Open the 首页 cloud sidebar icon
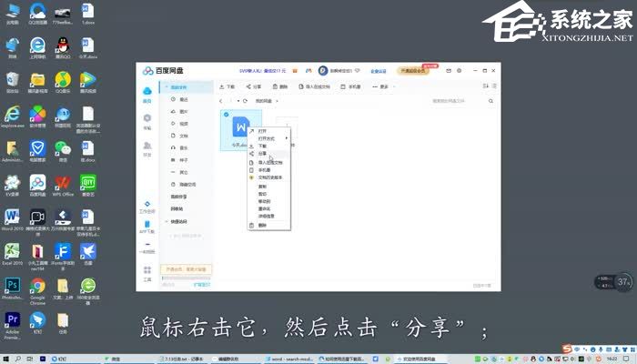 147,95
